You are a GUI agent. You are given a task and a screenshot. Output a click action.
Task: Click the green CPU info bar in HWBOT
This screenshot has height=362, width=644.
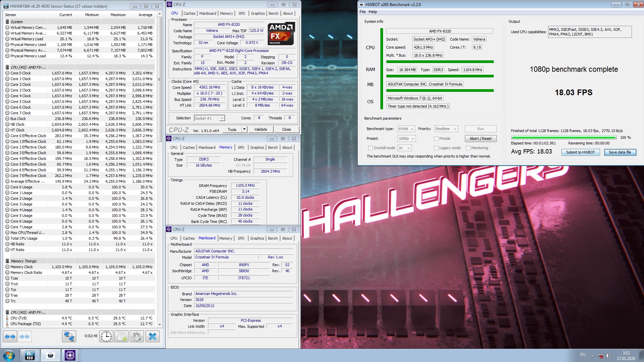coord(440,62)
